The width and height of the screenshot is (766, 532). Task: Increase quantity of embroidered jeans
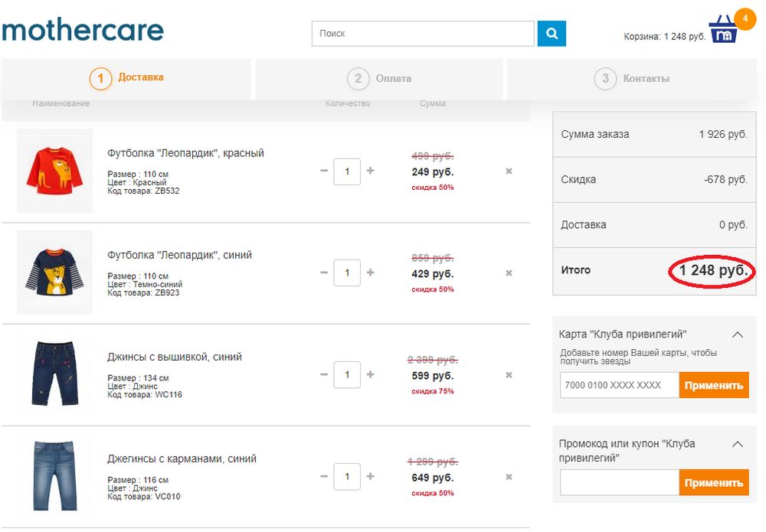[x=371, y=374]
